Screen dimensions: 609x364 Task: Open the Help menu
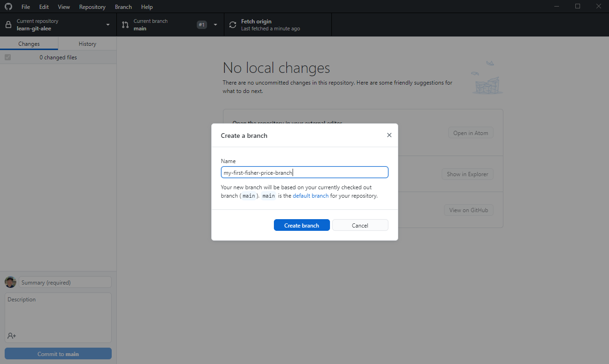click(147, 7)
